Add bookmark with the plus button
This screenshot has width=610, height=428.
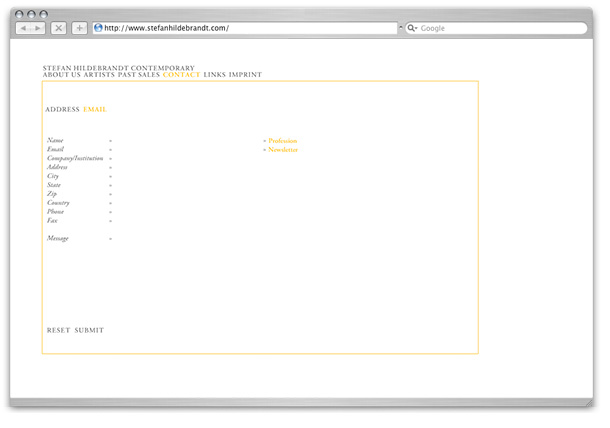pos(79,28)
